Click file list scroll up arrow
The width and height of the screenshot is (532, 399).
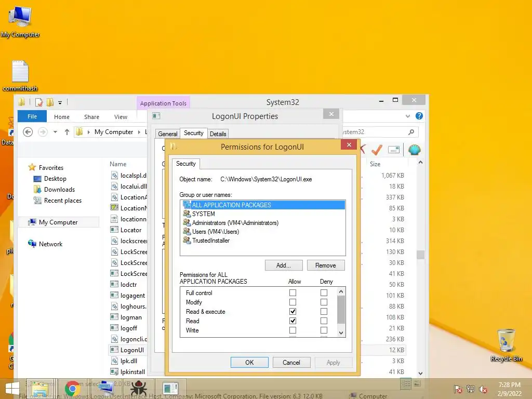click(x=420, y=163)
